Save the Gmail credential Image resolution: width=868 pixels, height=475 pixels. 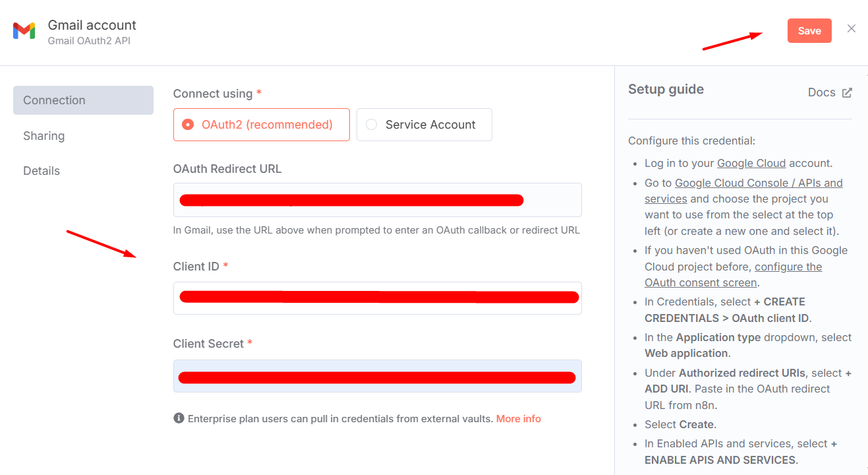(809, 31)
